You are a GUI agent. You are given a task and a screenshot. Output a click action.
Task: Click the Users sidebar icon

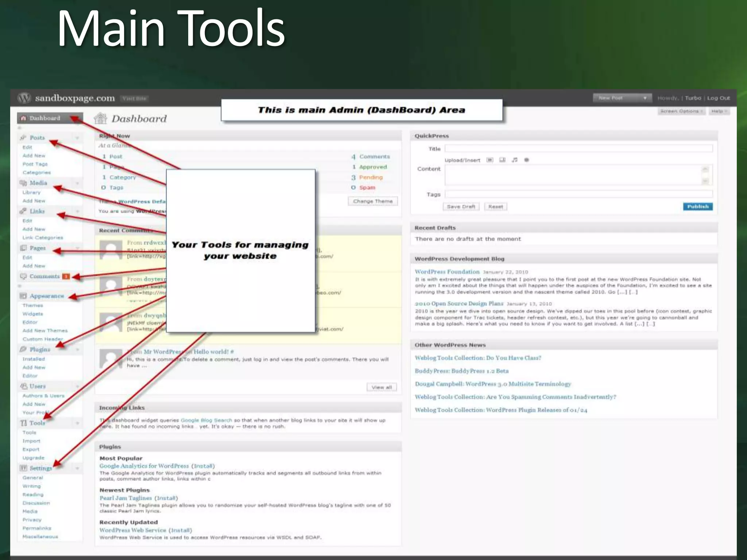pos(24,386)
